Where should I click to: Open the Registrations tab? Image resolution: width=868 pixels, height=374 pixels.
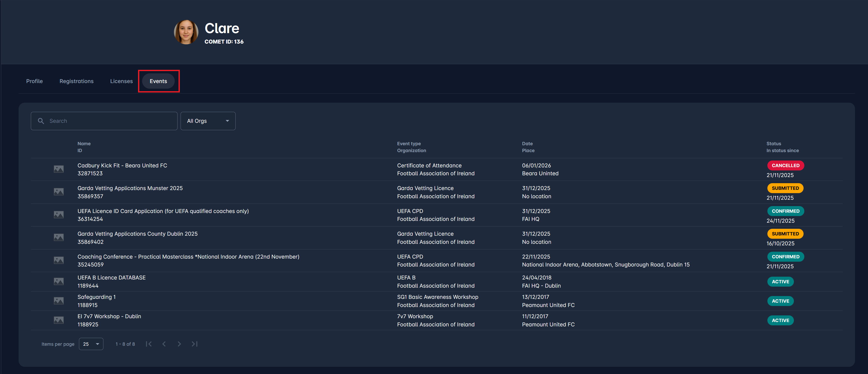pos(76,81)
